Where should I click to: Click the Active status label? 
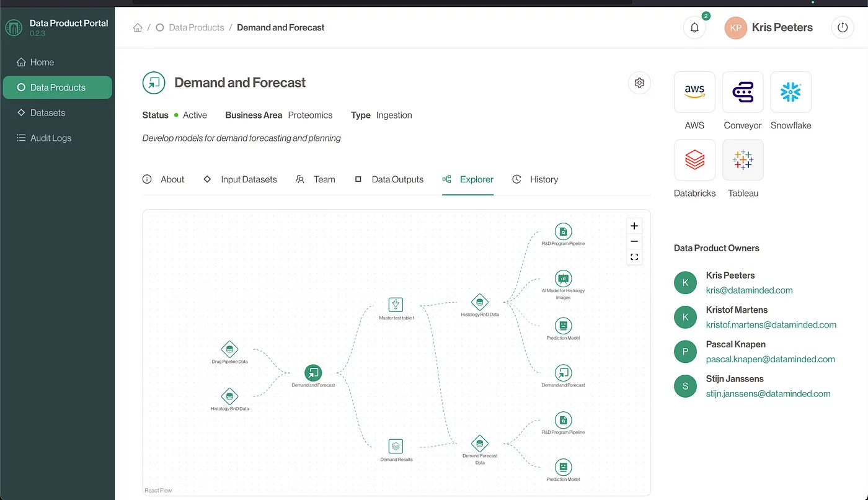coord(195,115)
